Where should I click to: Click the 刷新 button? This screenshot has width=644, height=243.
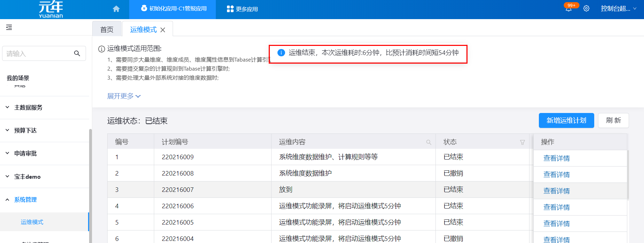tap(613, 121)
